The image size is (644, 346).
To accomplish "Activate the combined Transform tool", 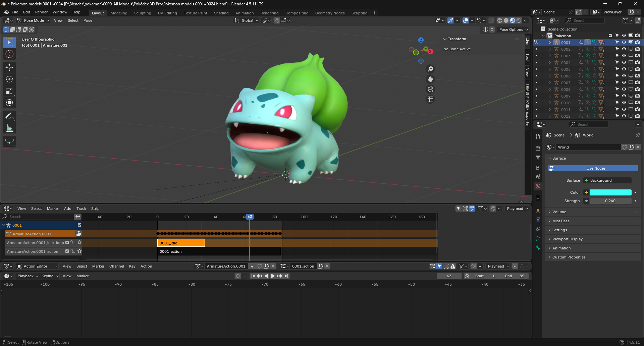I will (9, 103).
